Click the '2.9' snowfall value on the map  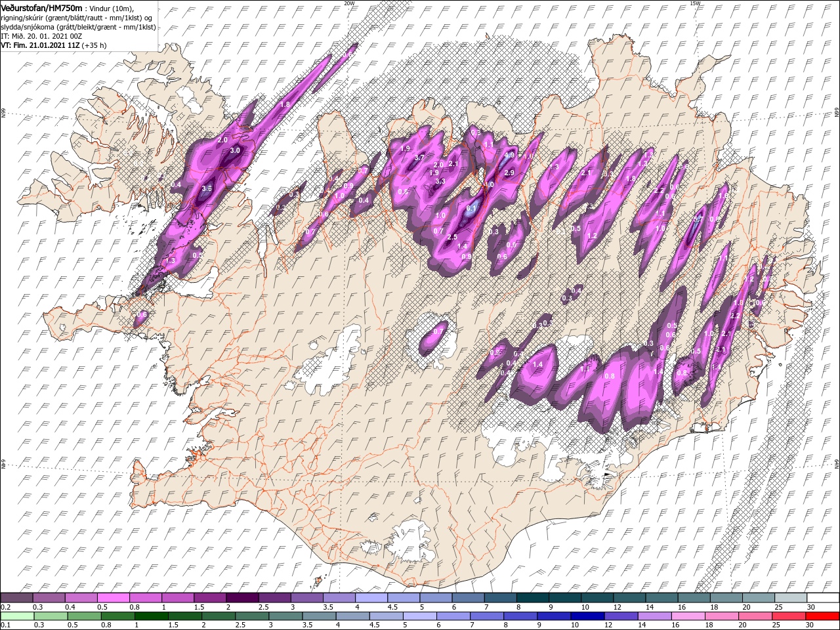click(510, 173)
